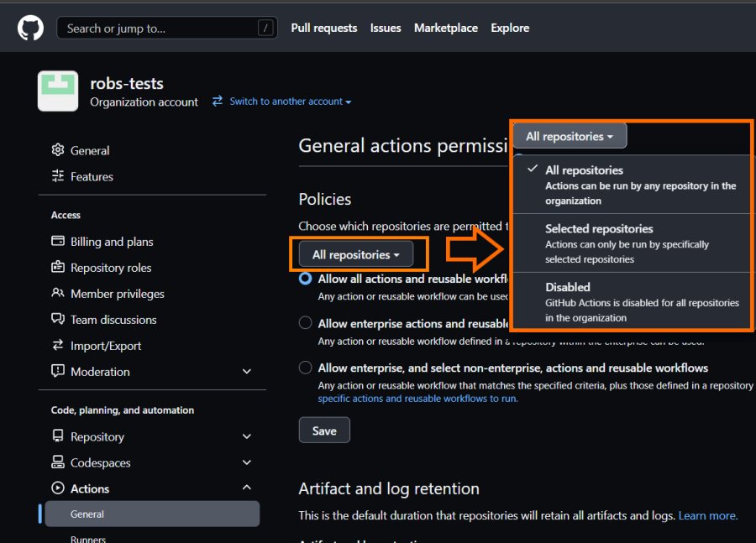
Task: Open the All repositories policy dropdown
Action: (356, 254)
